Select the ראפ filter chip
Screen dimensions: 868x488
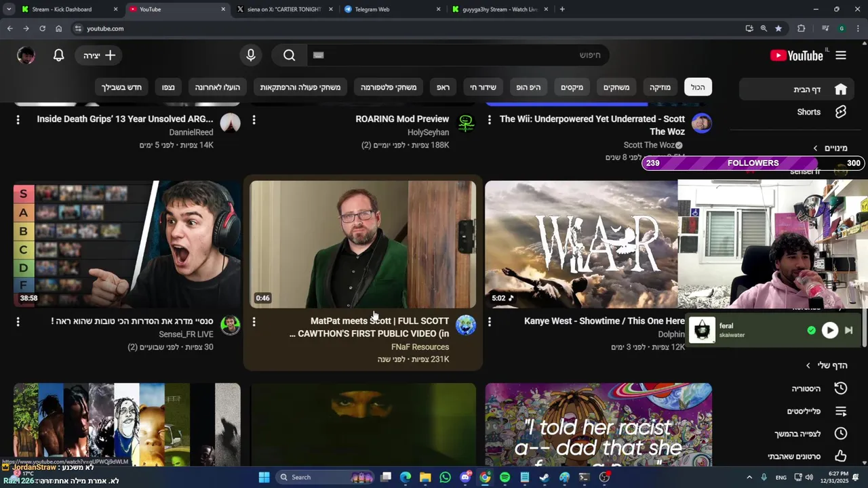coord(443,87)
